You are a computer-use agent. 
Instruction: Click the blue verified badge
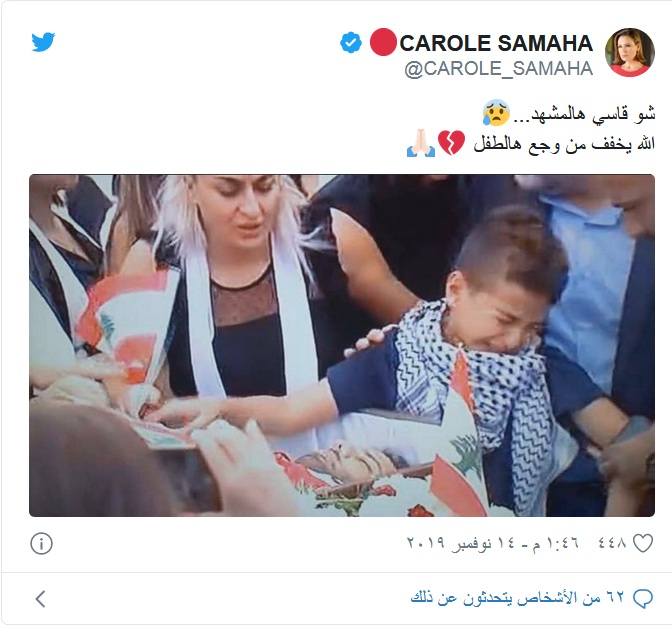point(351,42)
